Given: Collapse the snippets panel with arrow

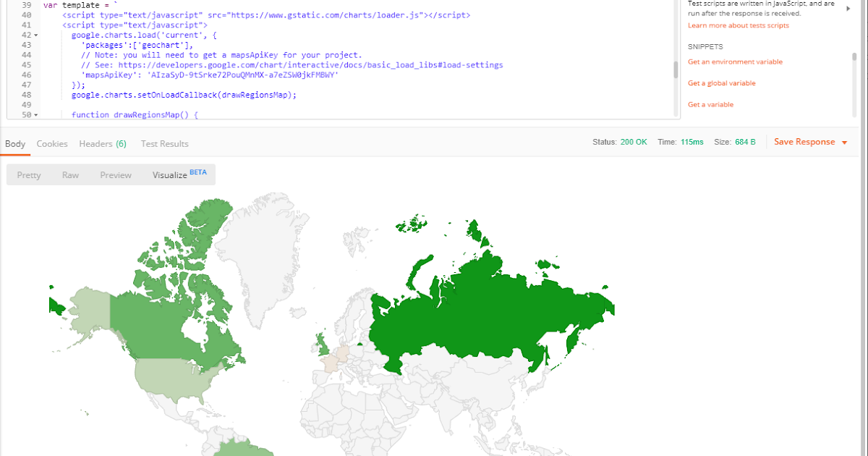Looking at the screenshot, I should coord(848,9).
